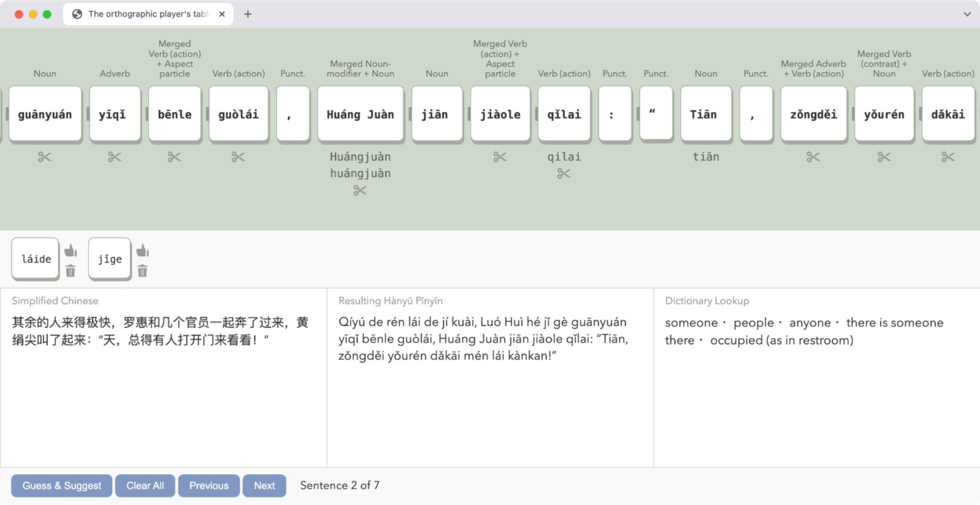Select the orthographic player's table tab
This screenshot has width=980, height=505.
[x=148, y=14]
